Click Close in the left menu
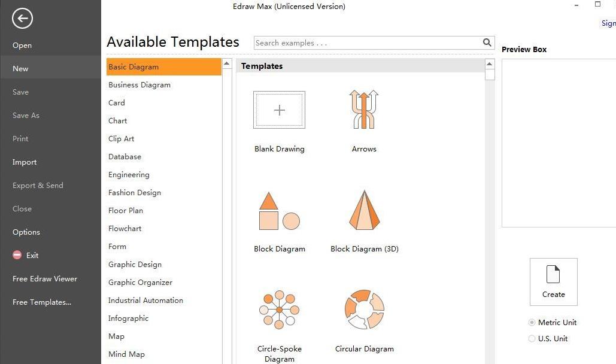This screenshot has height=364, width=616. (22, 209)
